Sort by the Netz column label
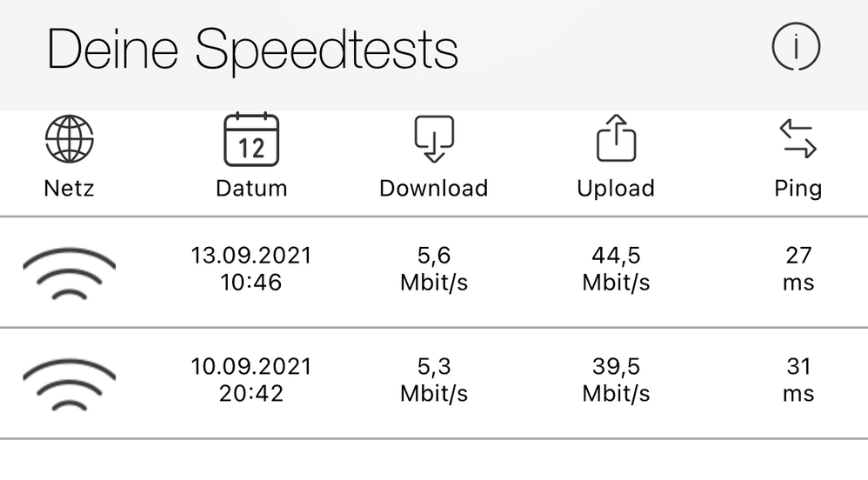868x480 pixels. 69,188
